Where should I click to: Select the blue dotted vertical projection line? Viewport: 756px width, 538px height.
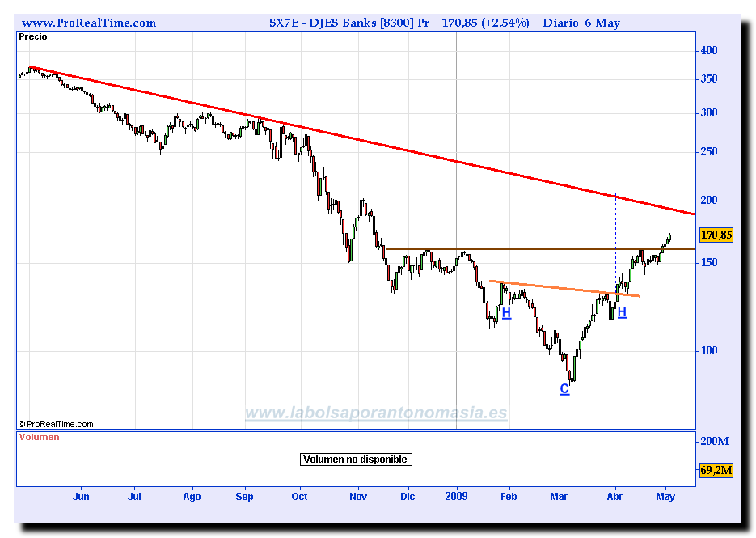tap(615, 244)
